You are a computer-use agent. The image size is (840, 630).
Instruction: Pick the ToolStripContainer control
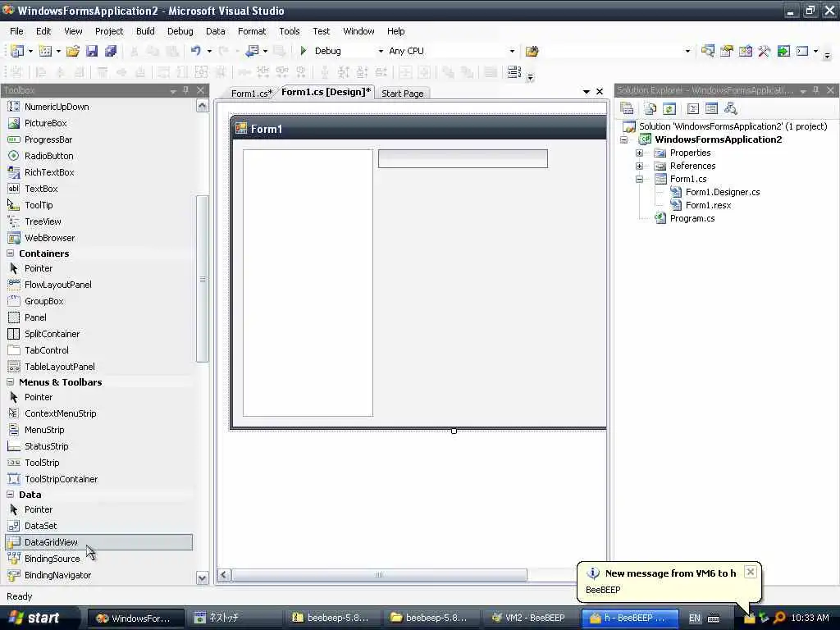(61, 479)
